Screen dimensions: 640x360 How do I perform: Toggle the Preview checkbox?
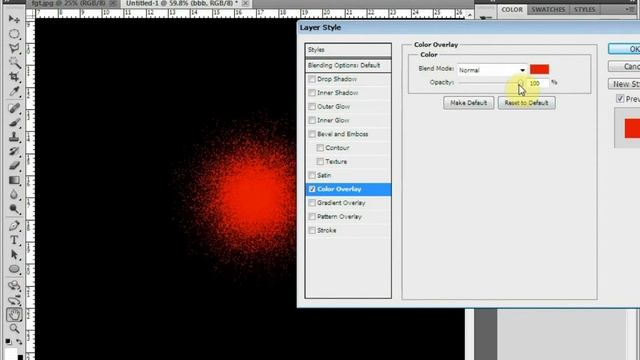[620, 99]
